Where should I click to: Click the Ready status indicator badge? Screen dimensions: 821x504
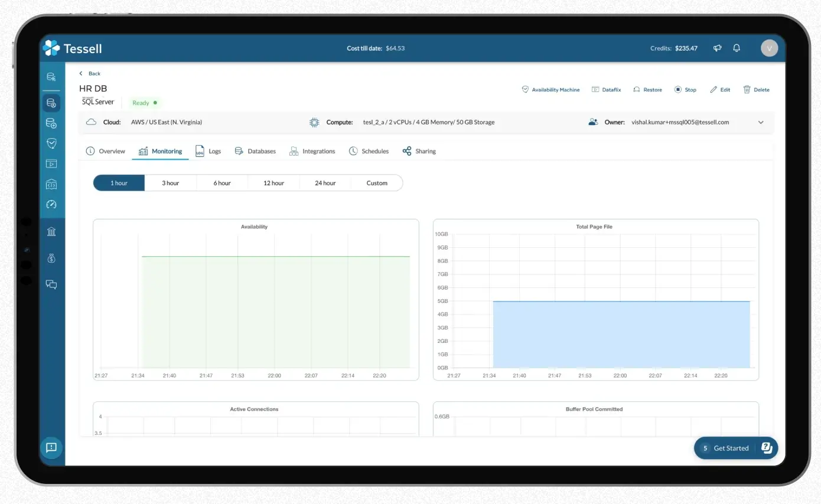(144, 103)
